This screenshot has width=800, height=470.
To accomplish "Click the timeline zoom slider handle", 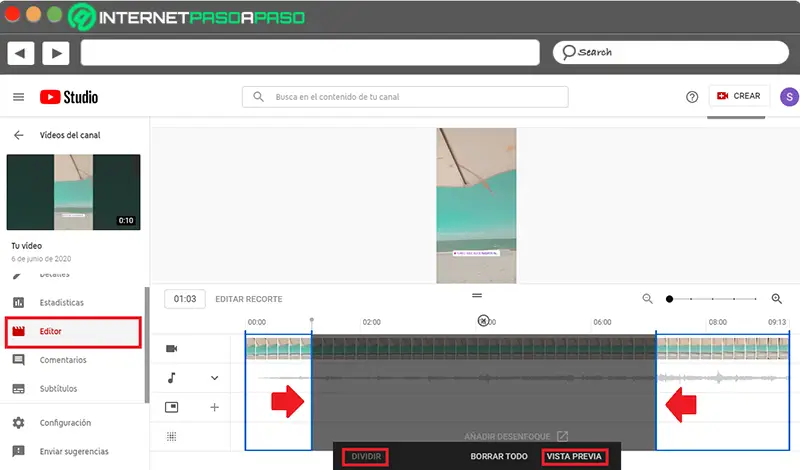I will [x=669, y=299].
